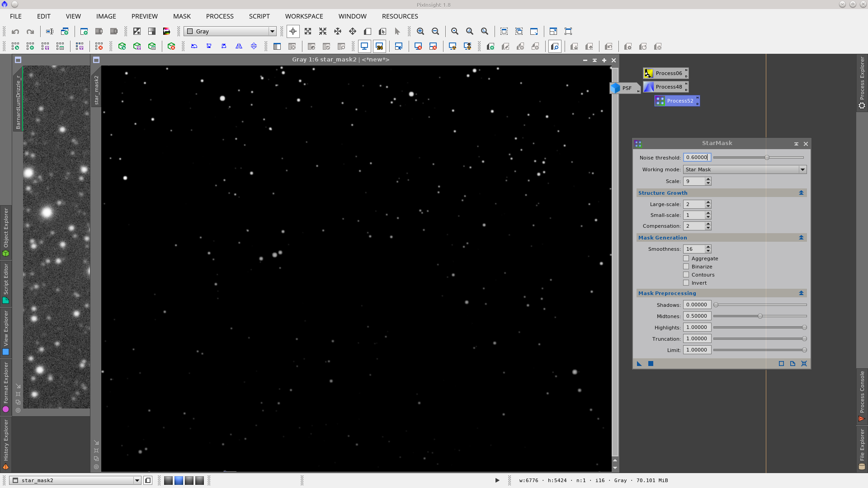868x488 pixels.
Task: Click the Midtones slider track
Action: [759, 316]
